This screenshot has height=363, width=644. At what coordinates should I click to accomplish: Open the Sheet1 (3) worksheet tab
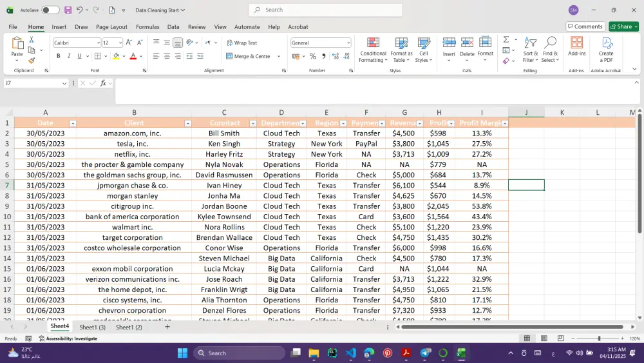[x=92, y=328]
